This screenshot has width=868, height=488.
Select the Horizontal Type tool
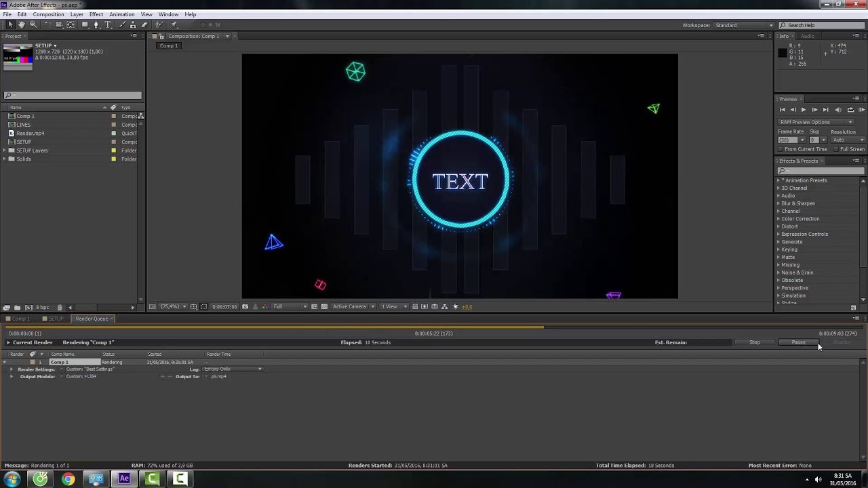click(106, 25)
